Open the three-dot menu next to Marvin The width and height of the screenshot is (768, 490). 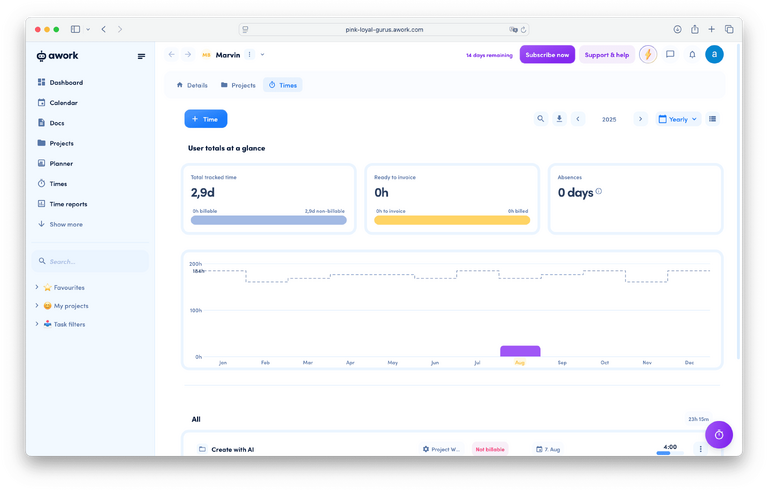pos(250,55)
